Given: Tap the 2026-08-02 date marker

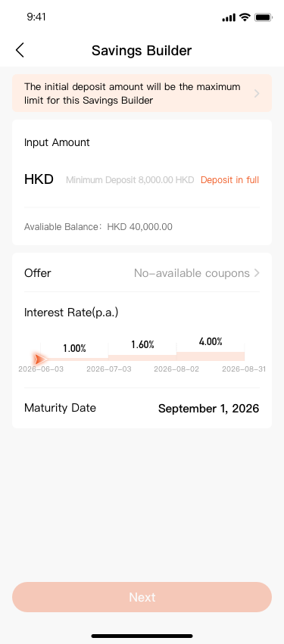Looking at the screenshot, I should click(176, 369).
